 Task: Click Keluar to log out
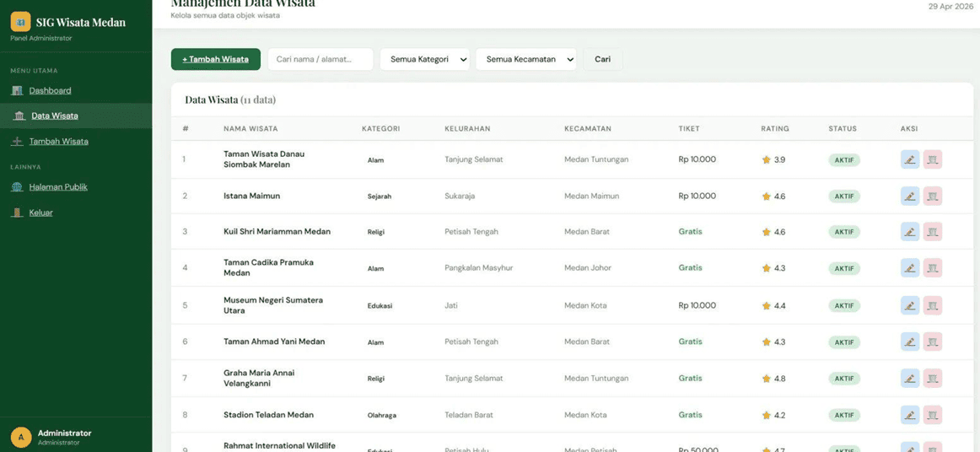click(40, 213)
